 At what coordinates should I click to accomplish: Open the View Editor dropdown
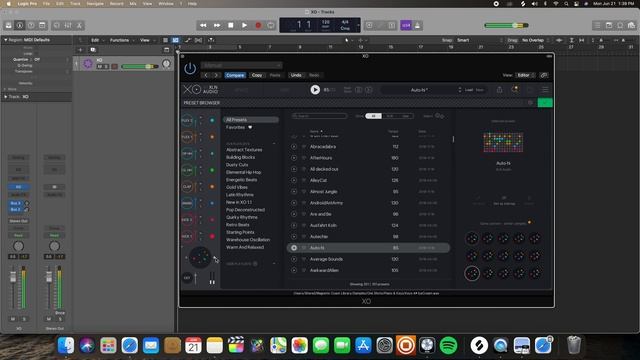pos(526,75)
